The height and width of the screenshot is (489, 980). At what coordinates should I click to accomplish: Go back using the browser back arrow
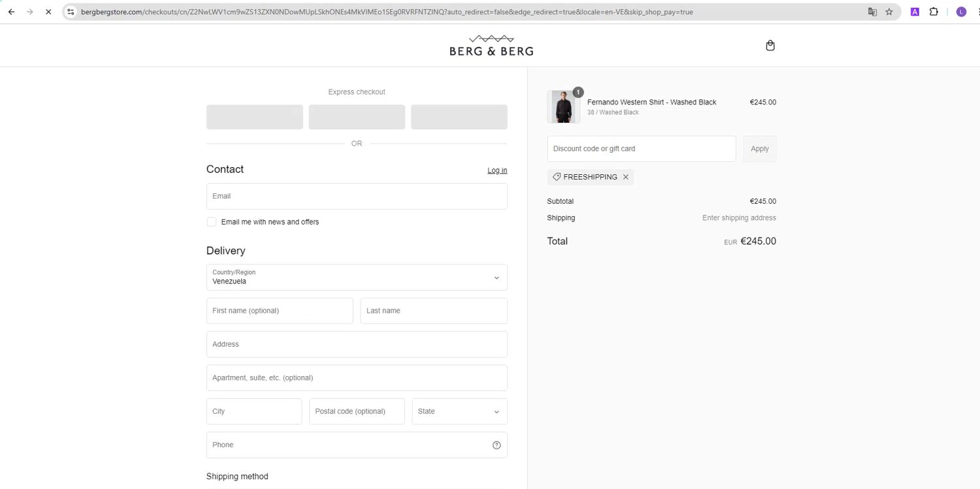(11, 12)
